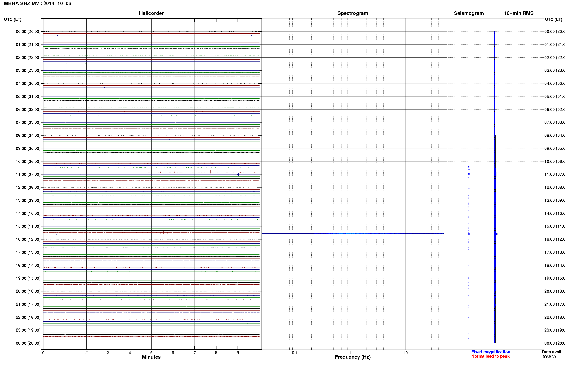Click the left time label '08:00 (04:00)'

coord(28,135)
